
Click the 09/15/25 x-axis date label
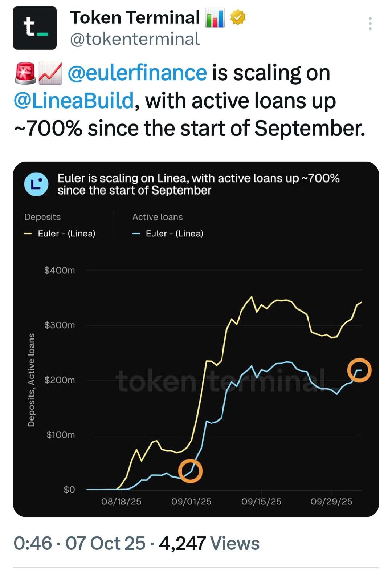[x=261, y=502]
